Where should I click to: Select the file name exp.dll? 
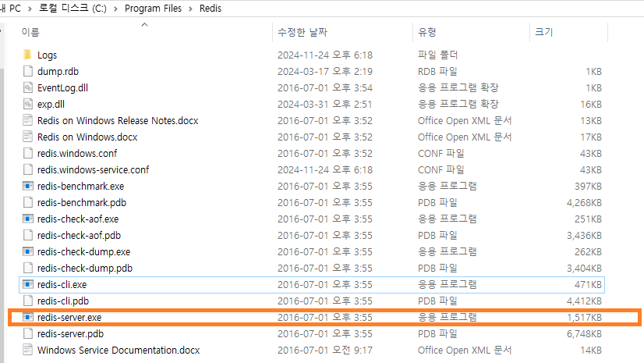click(51, 104)
